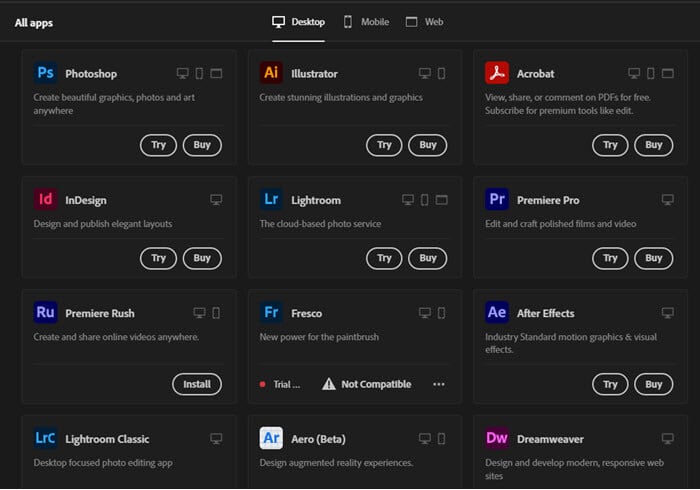Click the web platform icon on Photoshop card

click(x=217, y=73)
